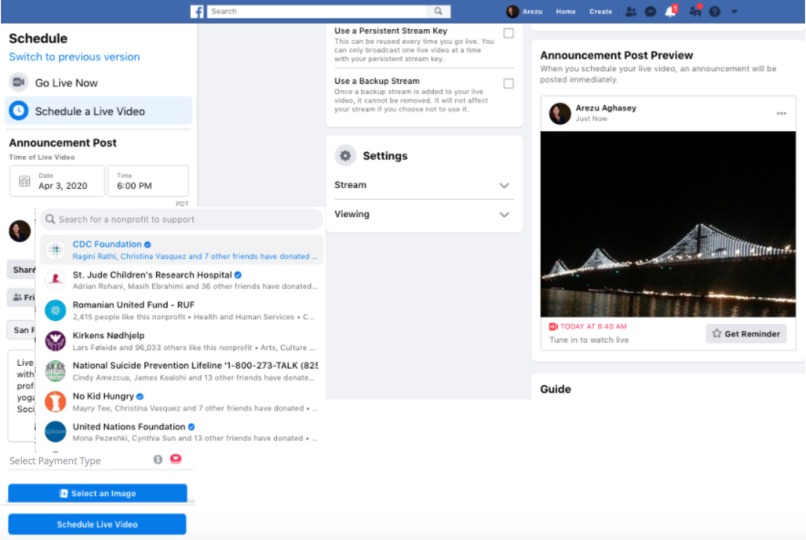Click the Guide section heading
This screenshot has height=540, width=806.
(555, 389)
